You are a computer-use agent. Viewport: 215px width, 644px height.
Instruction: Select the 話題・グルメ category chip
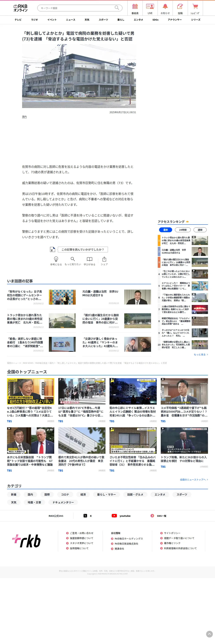point(135,495)
